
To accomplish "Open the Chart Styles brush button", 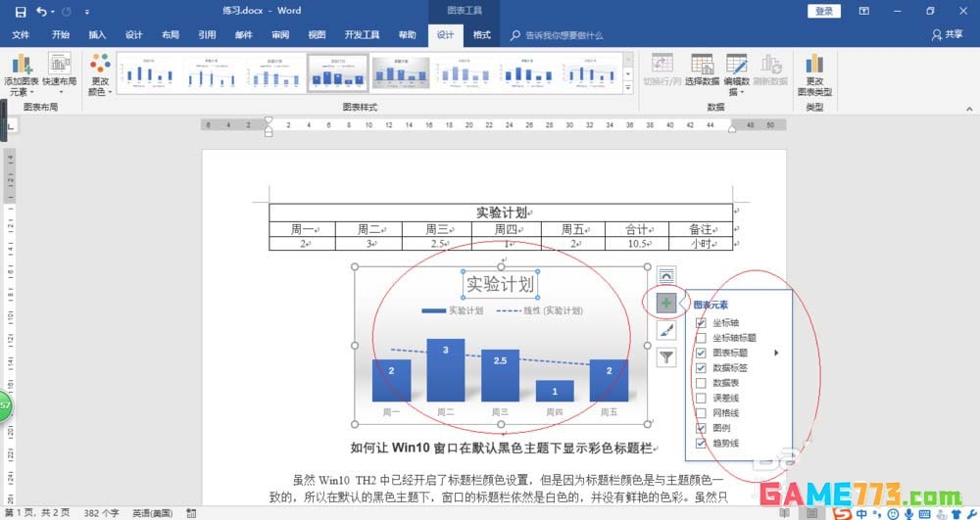I will [666, 330].
